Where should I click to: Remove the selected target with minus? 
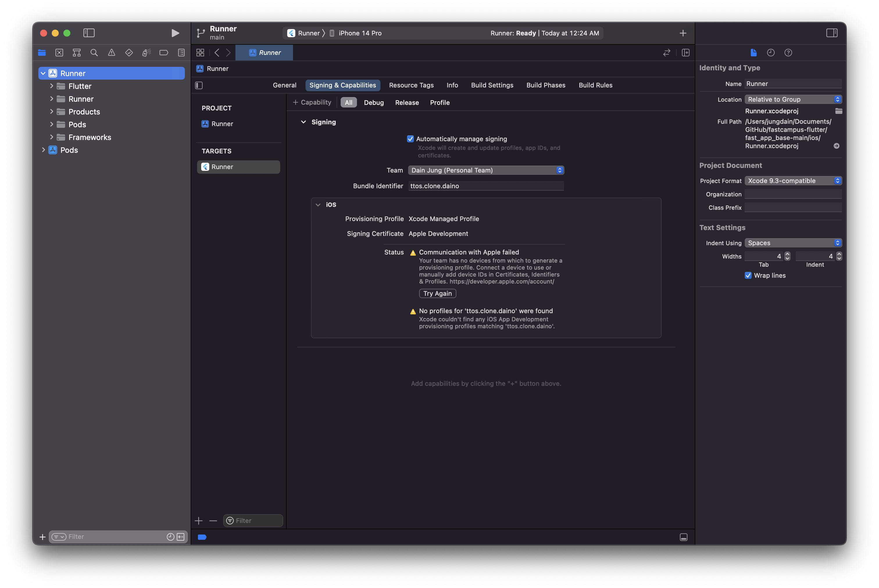[213, 521]
